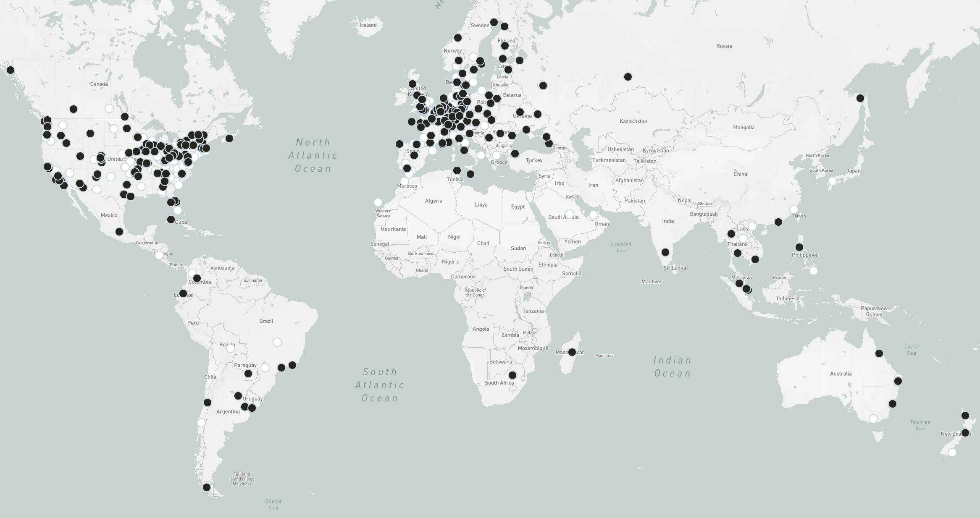This screenshot has height=518, width=980.
Task: Click the white marker in central Brazil
Action: [x=277, y=342]
